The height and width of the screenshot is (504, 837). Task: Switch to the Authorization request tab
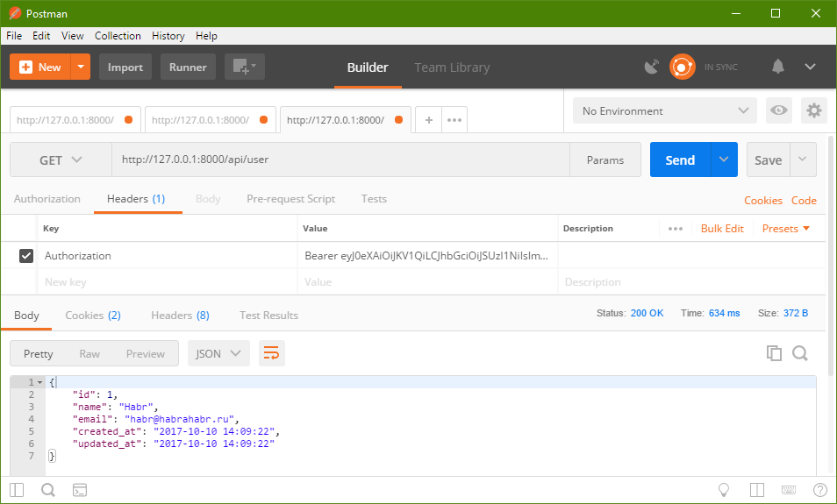47,198
